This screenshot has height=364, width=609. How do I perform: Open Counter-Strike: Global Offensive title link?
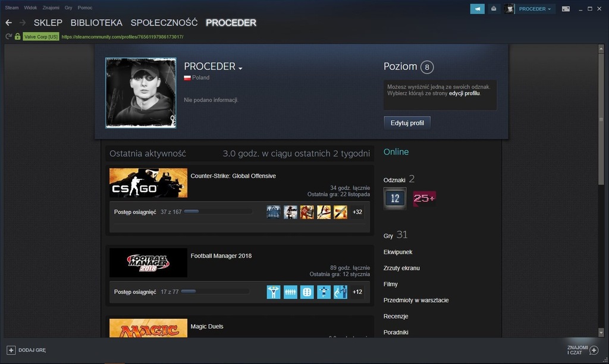(x=233, y=176)
